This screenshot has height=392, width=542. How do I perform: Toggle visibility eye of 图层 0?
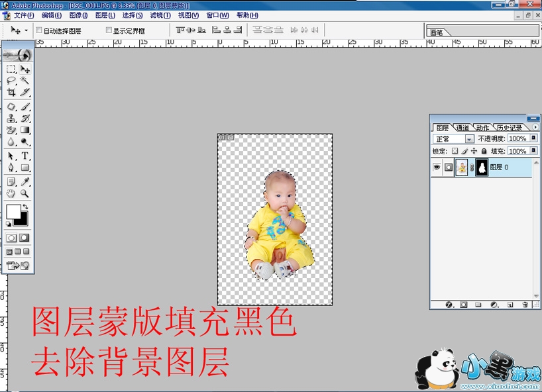click(437, 167)
